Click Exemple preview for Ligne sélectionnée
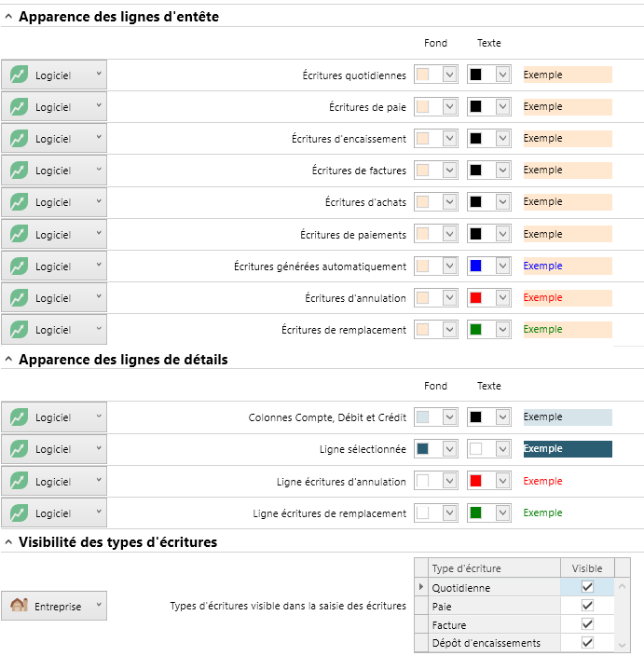Viewport: 644px width, 656px height. pos(568,448)
